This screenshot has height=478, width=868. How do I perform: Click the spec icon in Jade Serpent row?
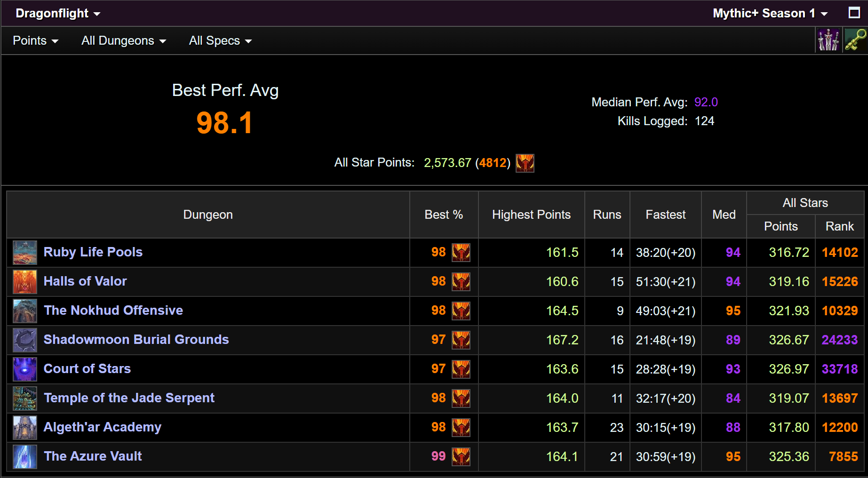(461, 398)
